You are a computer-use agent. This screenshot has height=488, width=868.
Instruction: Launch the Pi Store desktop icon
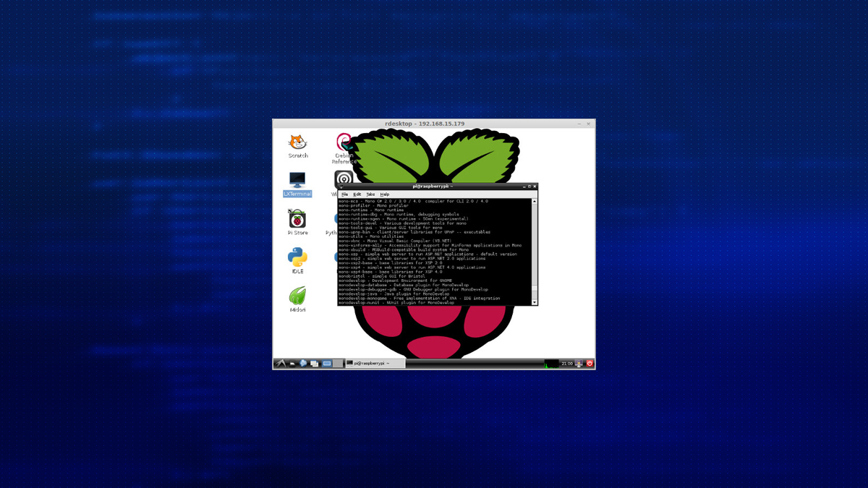(x=297, y=222)
